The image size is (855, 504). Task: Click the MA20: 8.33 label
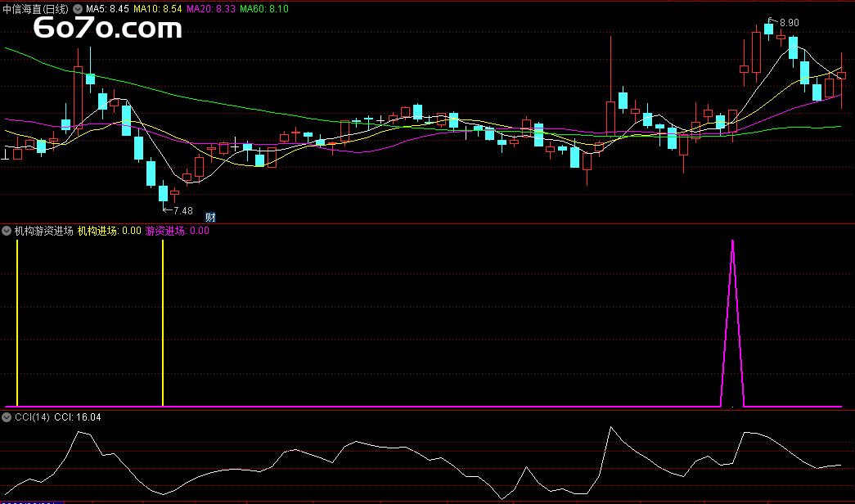211,9
